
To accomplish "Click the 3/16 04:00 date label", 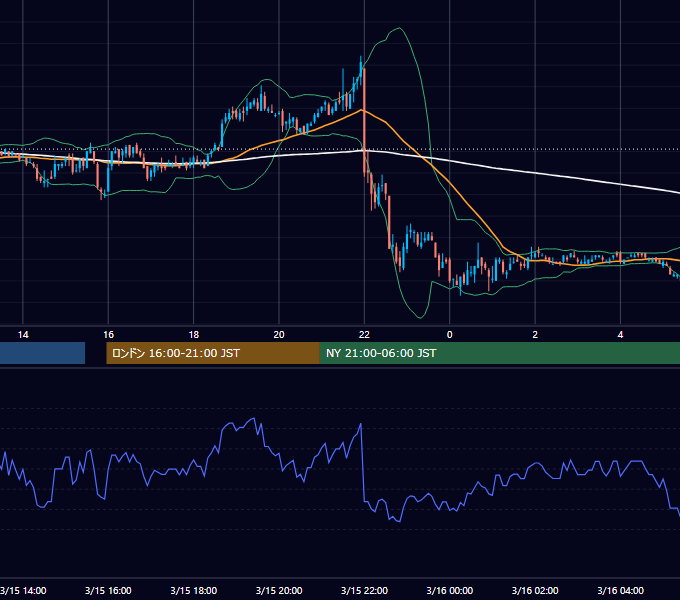I will (621, 590).
